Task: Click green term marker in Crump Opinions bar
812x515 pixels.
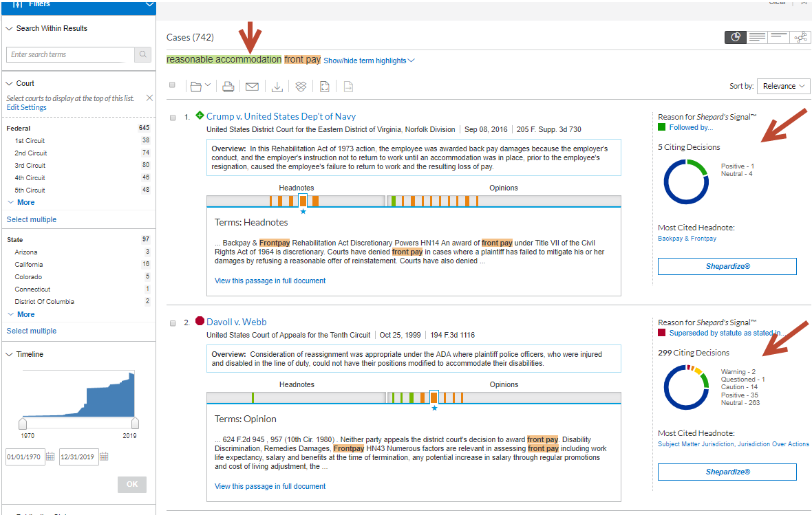Action: [x=394, y=201]
